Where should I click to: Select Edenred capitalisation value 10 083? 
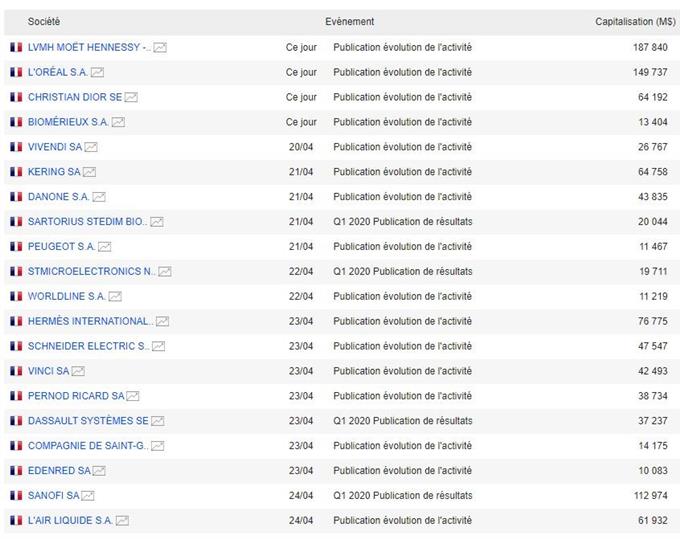click(653, 470)
